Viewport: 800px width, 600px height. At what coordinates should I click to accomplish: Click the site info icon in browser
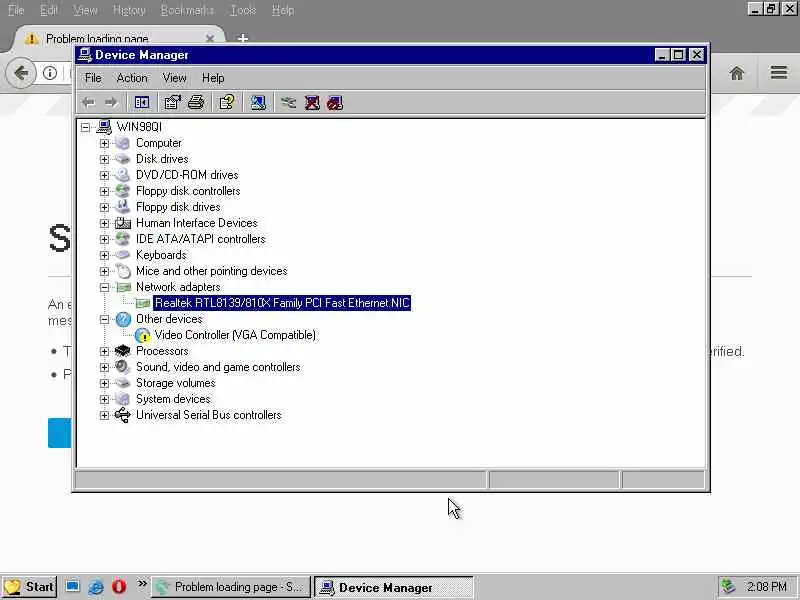tap(49, 73)
